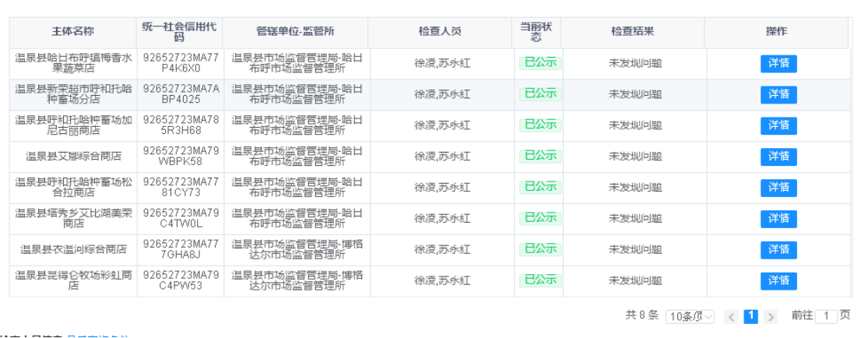Click 详情 for 温泉县昆得仑牧场彩虹商店
This screenshot has height=338, width=868.
click(778, 280)
